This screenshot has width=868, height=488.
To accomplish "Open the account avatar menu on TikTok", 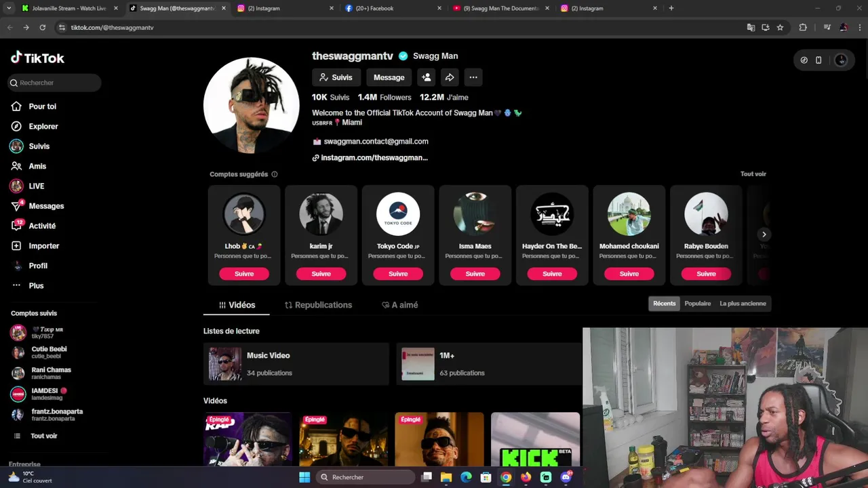I will pos(841,60).
